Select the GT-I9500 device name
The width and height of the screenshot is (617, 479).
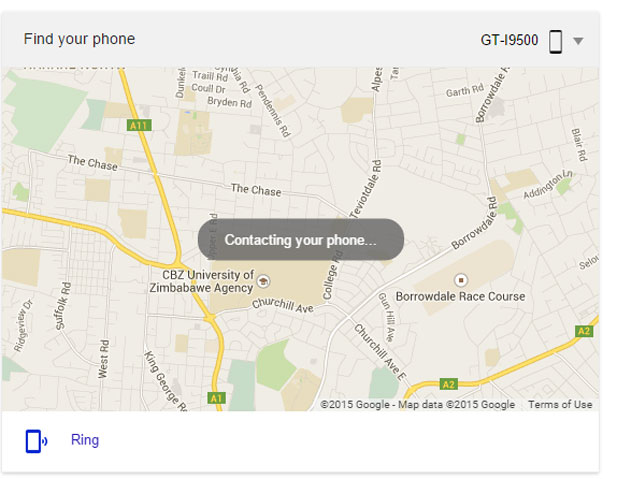(509, 40)
